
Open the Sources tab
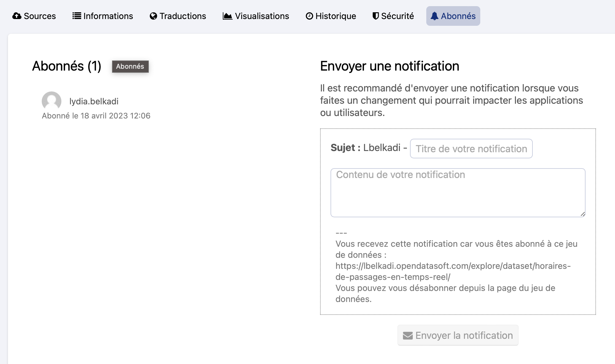40,16
